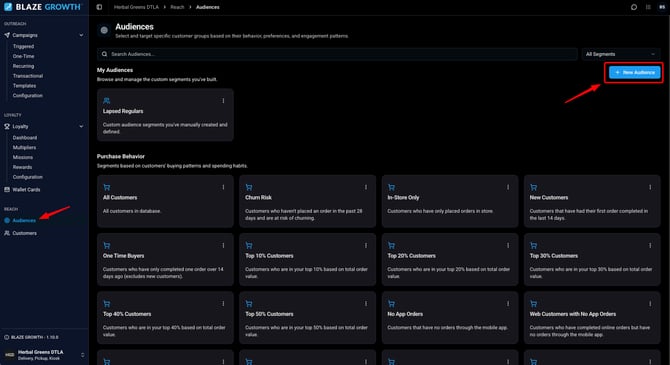Click the cart icon on the Churn Risk card
The height and width of the screenshot is (365, 670).
tap(249, 187)
